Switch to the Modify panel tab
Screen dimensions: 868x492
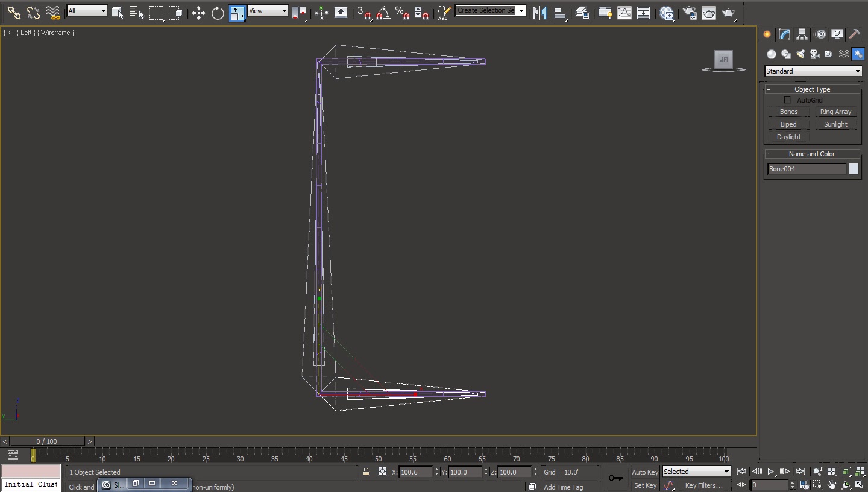784,34
